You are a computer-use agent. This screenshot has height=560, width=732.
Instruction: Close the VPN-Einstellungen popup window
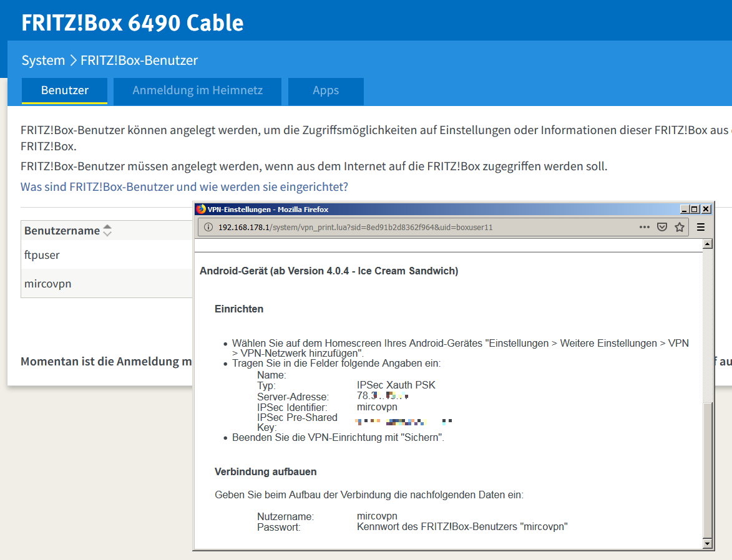coord(706,210)
